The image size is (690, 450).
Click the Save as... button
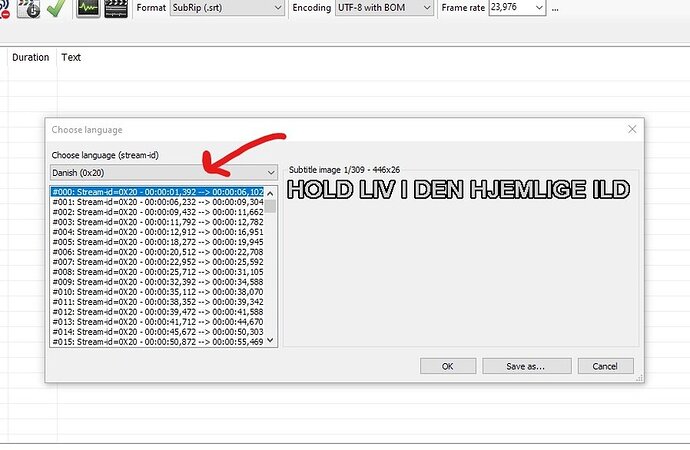[x=527, y=366]
